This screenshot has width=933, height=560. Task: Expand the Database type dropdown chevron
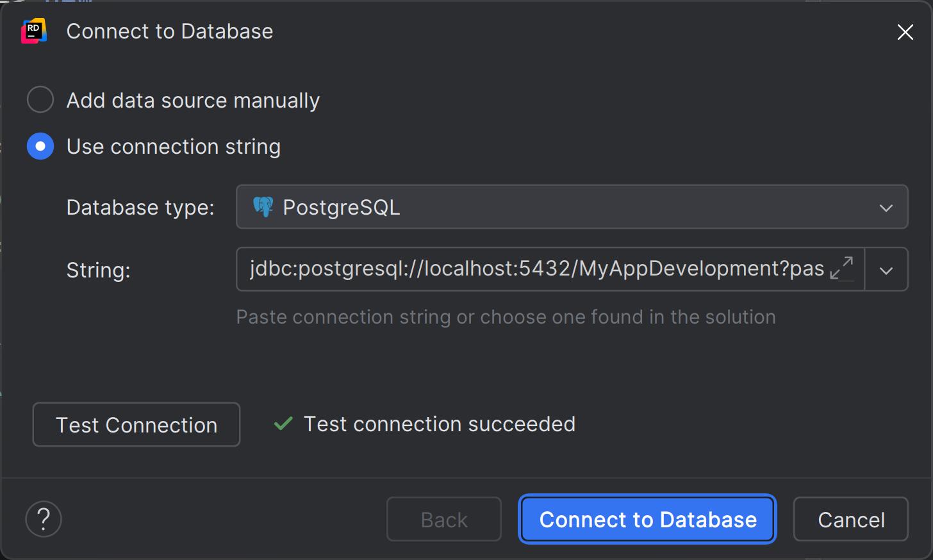pos(886,208)
